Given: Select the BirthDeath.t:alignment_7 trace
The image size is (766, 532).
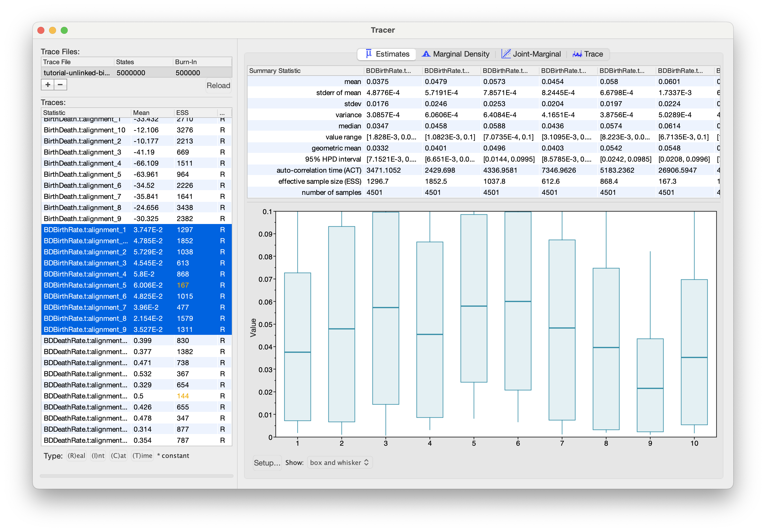Looking at the screenshot, I should click(x=136, y=196).
